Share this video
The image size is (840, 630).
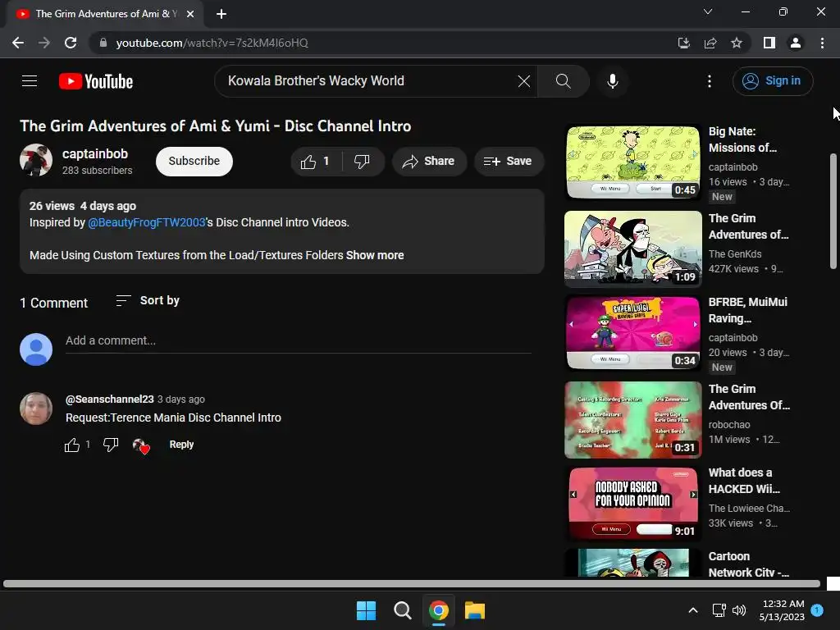(x=428, y=162)
